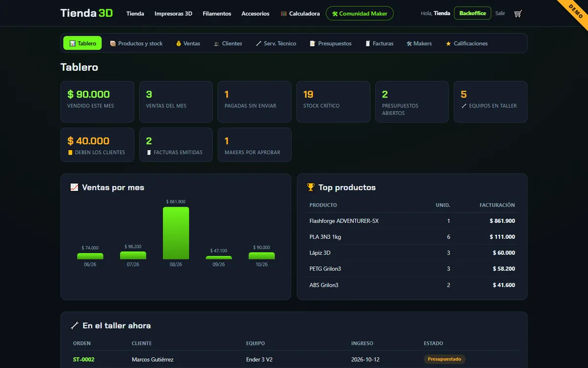Switch to Productos y stock tab
This screenshot has width=588, height=368.
click(x=136, y=43)
